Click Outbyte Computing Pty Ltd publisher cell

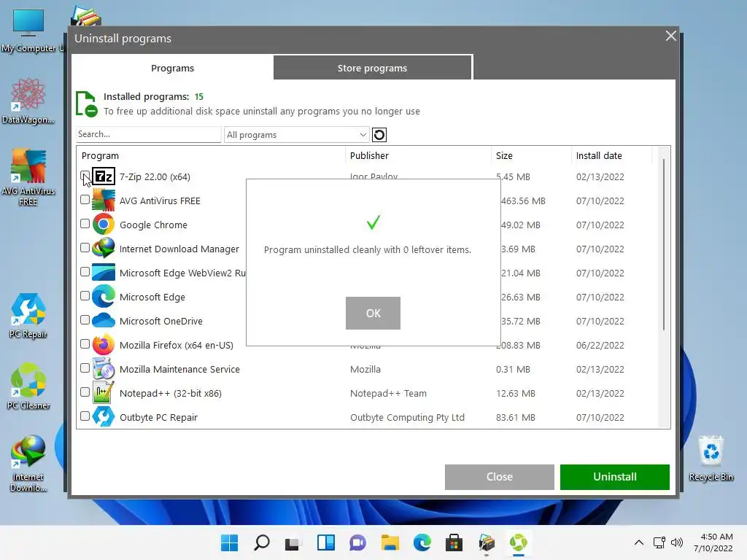coord(407,417)
